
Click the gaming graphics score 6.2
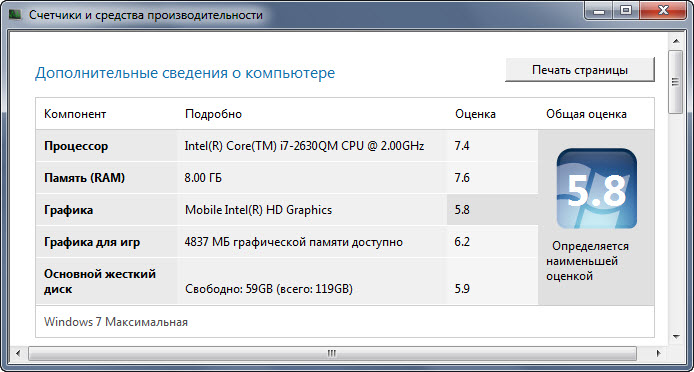[x=462, y=242]
